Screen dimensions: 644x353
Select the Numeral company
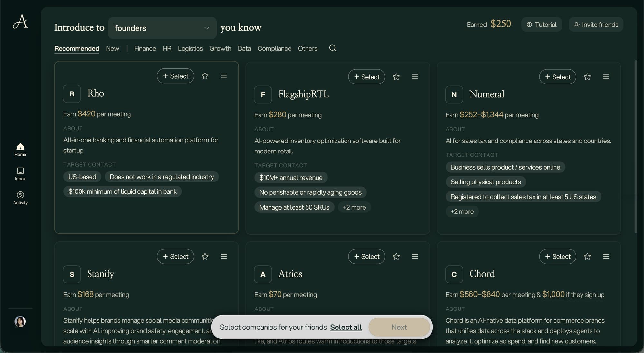[x=558, y=77]
